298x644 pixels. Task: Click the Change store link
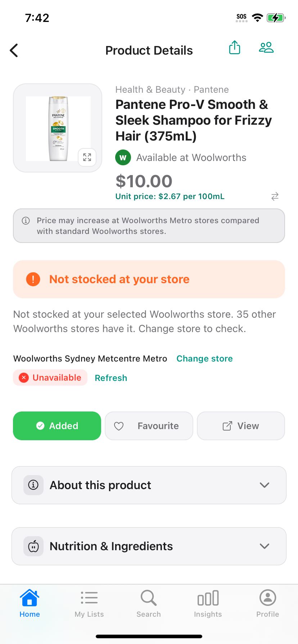pos(204,359)
